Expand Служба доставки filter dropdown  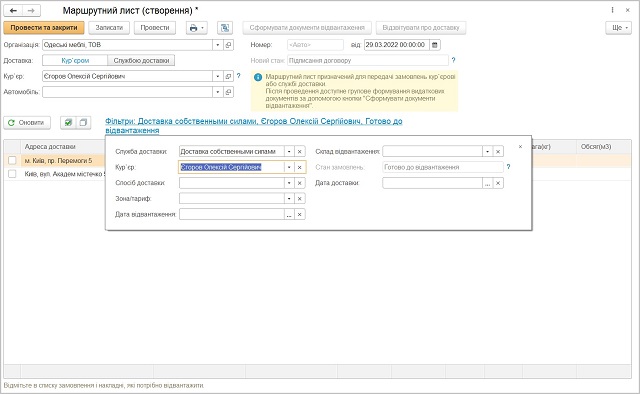[x=289, y=151]
